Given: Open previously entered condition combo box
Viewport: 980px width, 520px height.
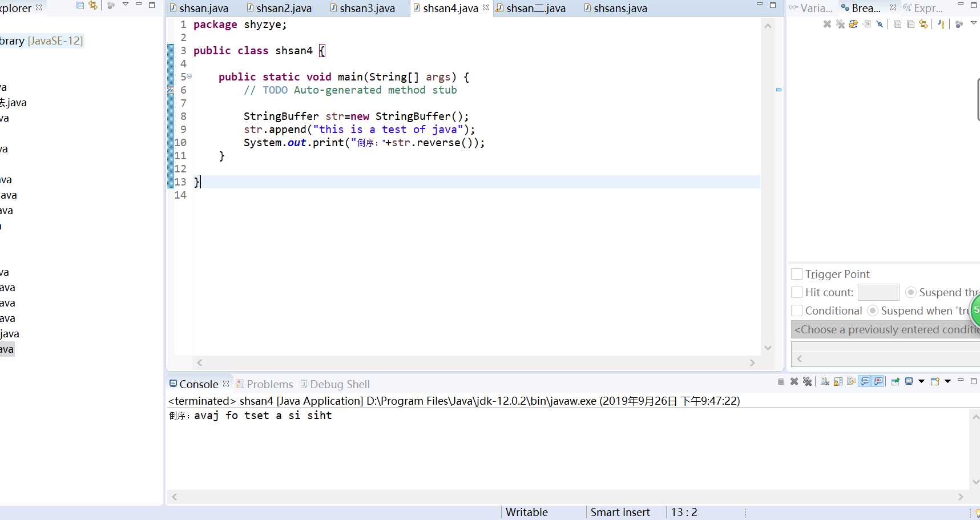Looking at the screenshot, I should point(885,329).
